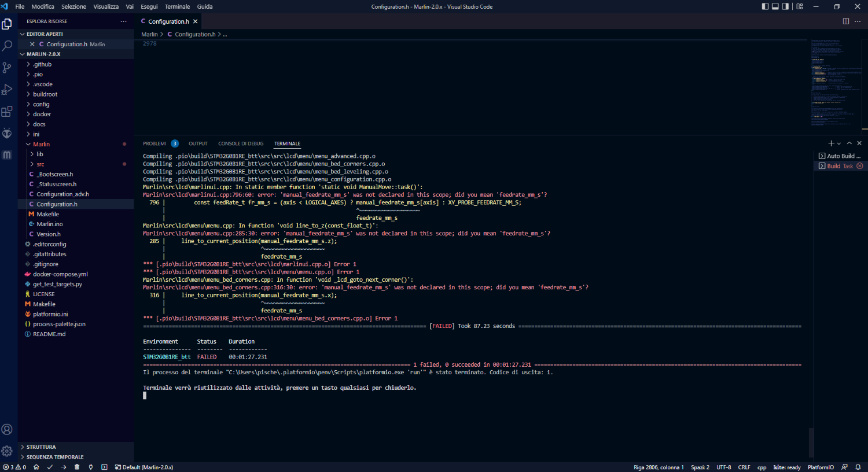
Task: Collapse the EDITOR APERTI section
Action: point(76,34)
